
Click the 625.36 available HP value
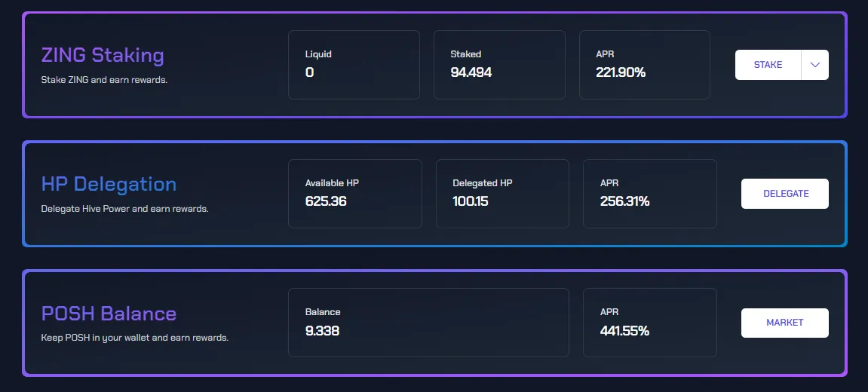pyautogui.click(x=326, y=201)
